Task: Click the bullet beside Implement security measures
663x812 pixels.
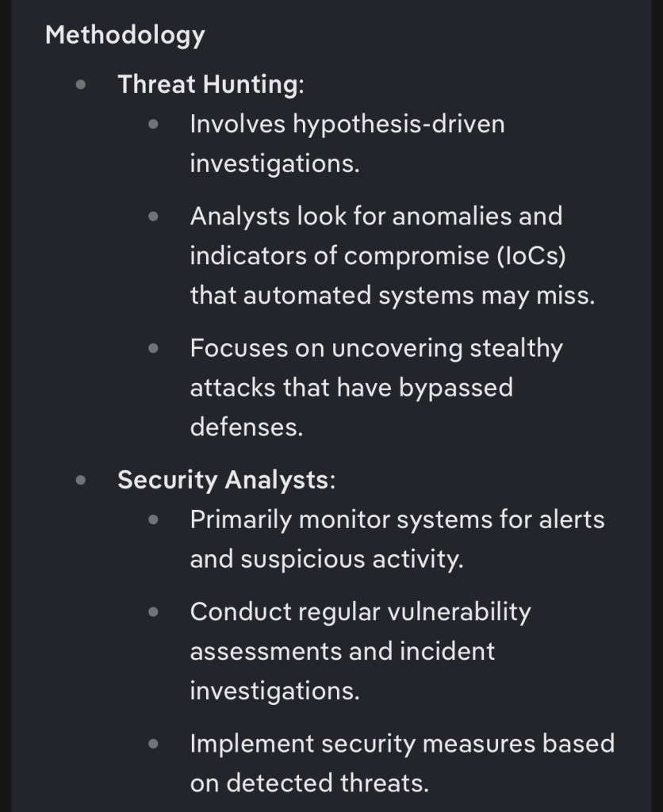Action: pyautogui.click(x=153, y=744)
